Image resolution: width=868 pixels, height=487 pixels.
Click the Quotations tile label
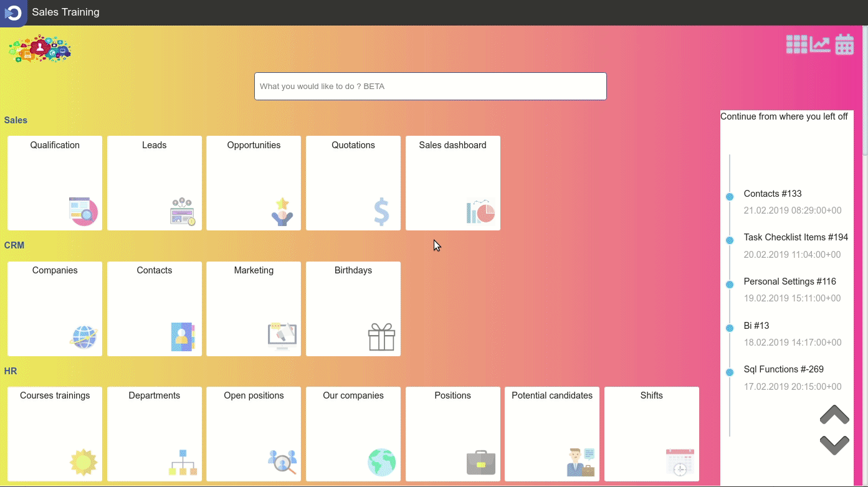(353, 145)
